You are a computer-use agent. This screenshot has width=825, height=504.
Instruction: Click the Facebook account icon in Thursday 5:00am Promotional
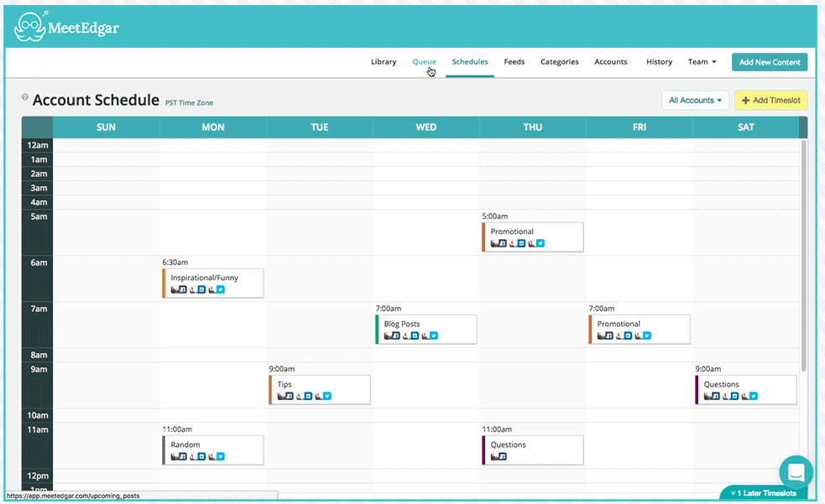click(x=499, y=243)
